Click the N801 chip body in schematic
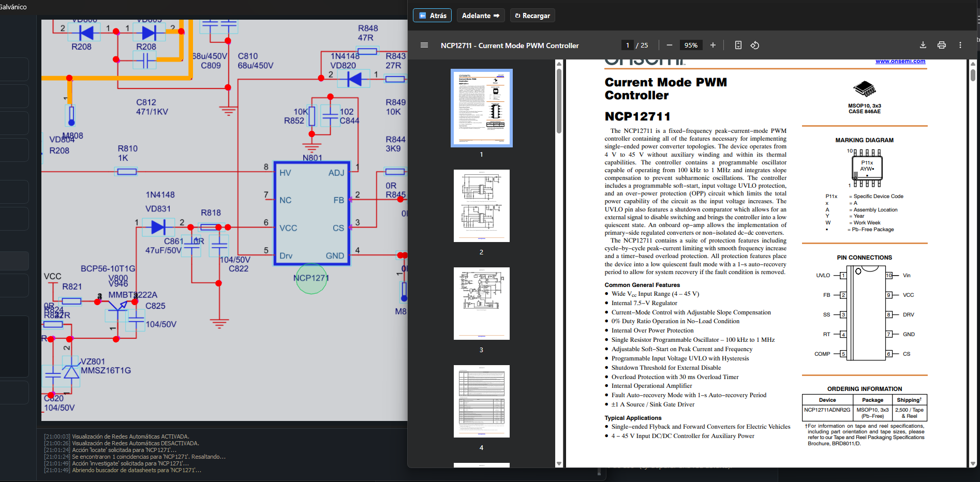The height and width of the screenshot is (482, 980). [x=312, y=213]
